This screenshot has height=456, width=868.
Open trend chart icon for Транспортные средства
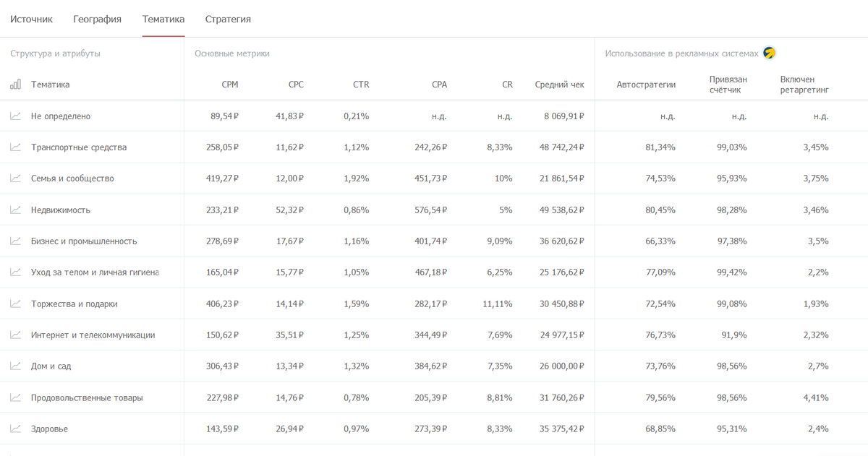(x=15, y=147)
